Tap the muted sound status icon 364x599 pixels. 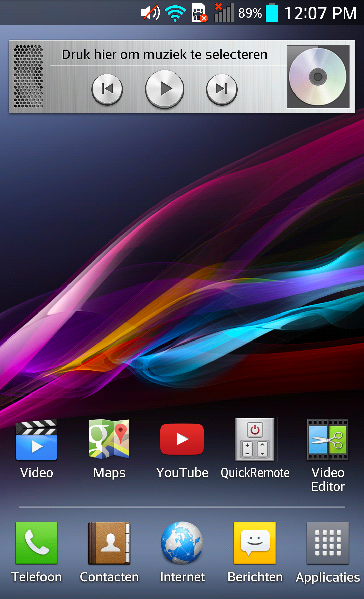150,13
